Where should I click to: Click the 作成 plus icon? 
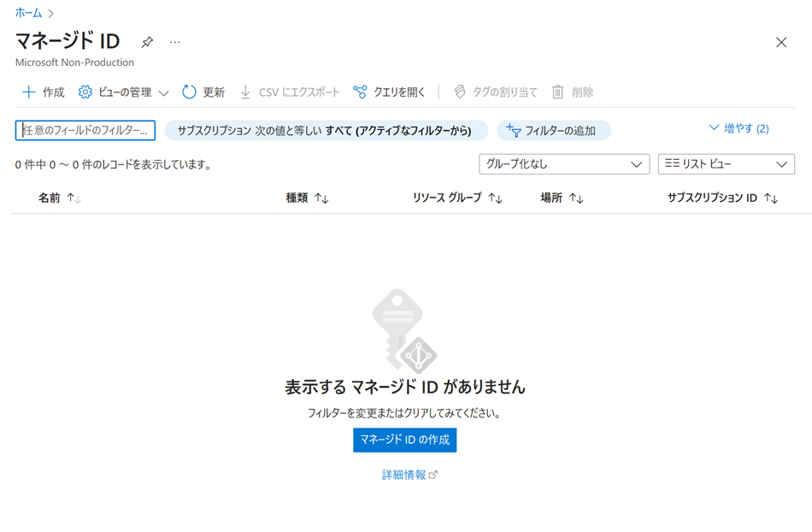[29, 92]
